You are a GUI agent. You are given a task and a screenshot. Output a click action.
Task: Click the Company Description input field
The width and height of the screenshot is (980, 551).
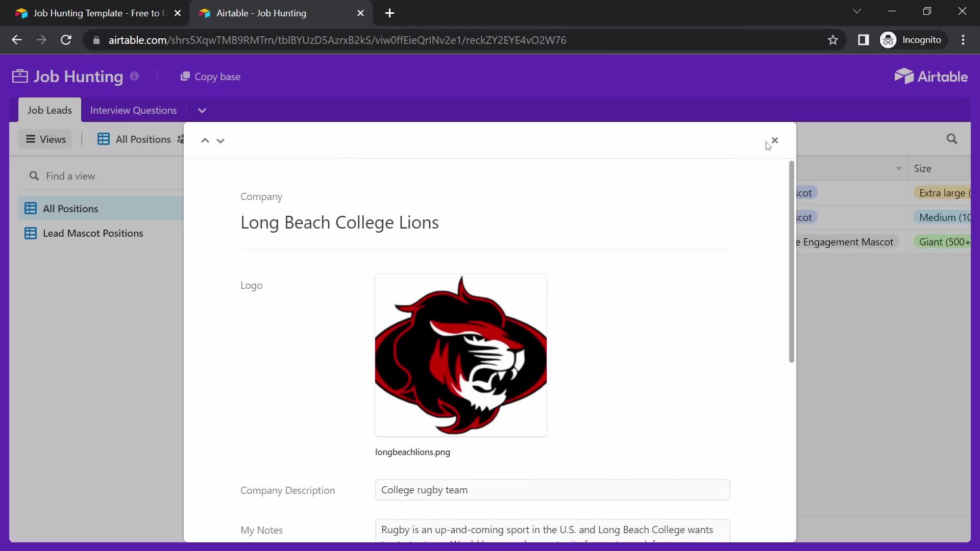click(x=552, y=490)
